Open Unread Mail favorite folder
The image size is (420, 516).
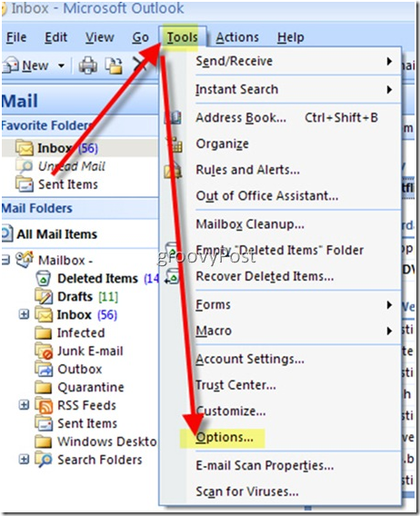(72, 166)
